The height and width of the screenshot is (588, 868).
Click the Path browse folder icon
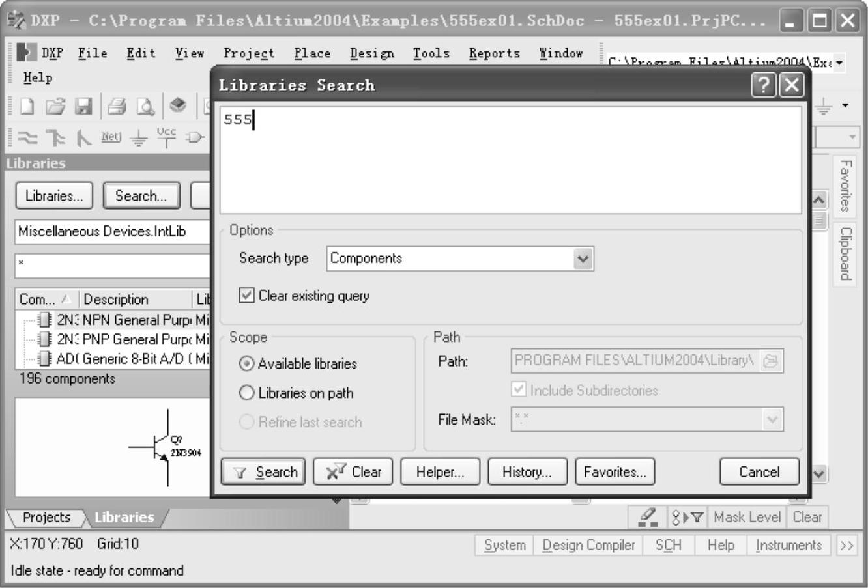pyautogui.click(x=771, y=361)
